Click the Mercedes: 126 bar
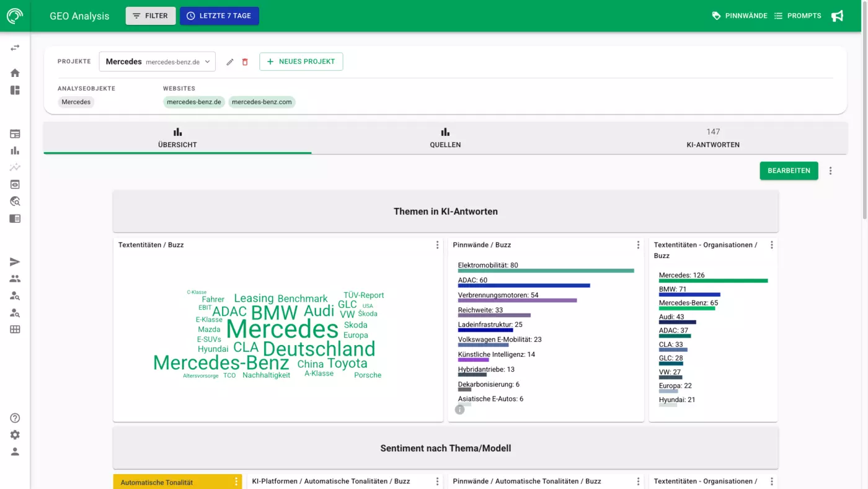The height and width of the screenshot is (489, 868). pos(713,280)
